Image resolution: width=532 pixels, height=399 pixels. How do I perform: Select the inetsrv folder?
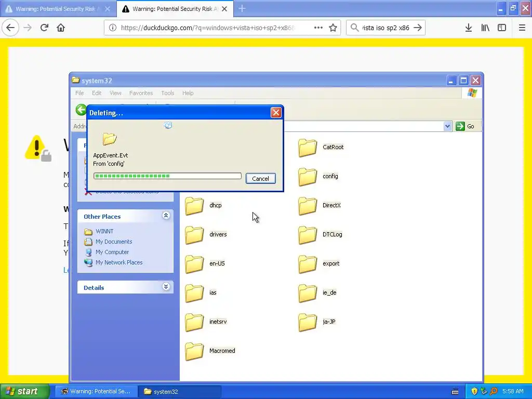[x=206, y=322]
